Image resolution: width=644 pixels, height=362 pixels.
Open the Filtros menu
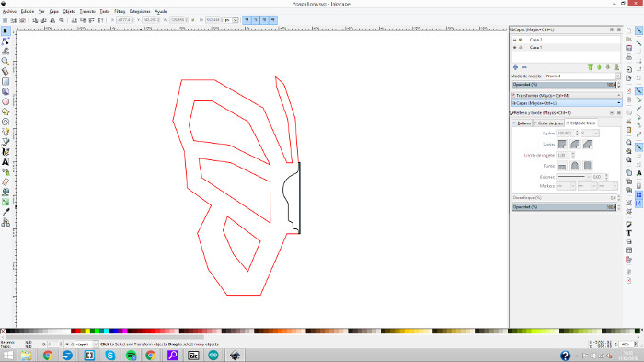click(120, 12)
